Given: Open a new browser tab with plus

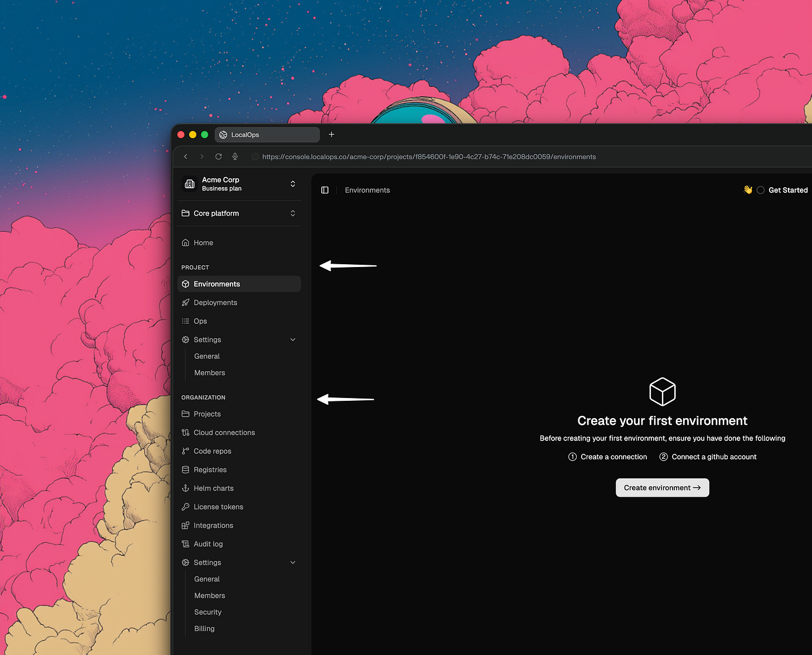Looking at the screenshot, I should (331, 134).
